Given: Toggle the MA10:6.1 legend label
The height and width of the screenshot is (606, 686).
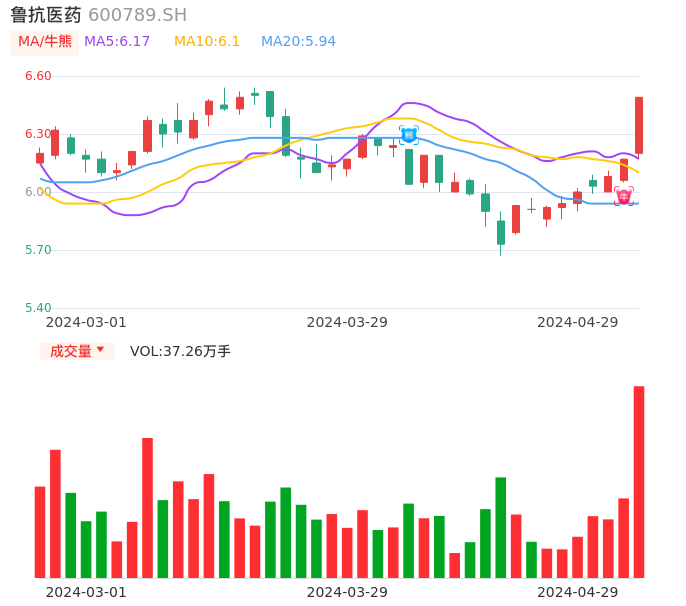Looking at the screenshot, I should click(207, 42).
